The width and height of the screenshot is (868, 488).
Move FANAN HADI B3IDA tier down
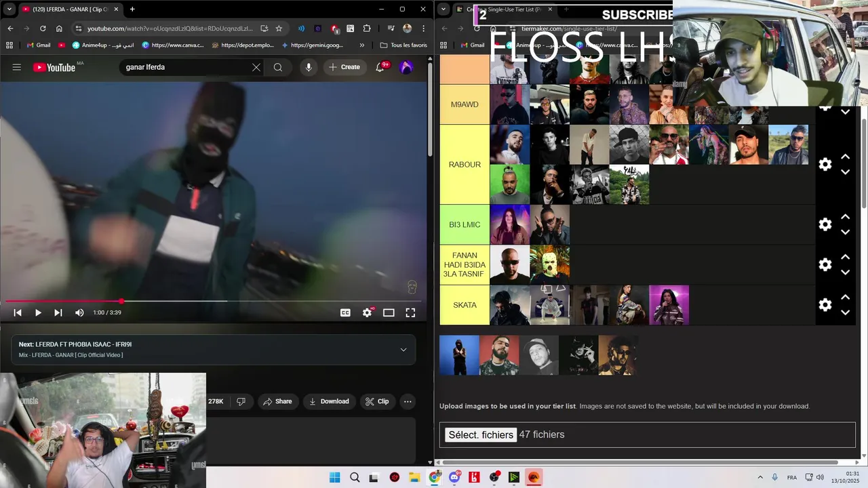(x=845, y=272)
